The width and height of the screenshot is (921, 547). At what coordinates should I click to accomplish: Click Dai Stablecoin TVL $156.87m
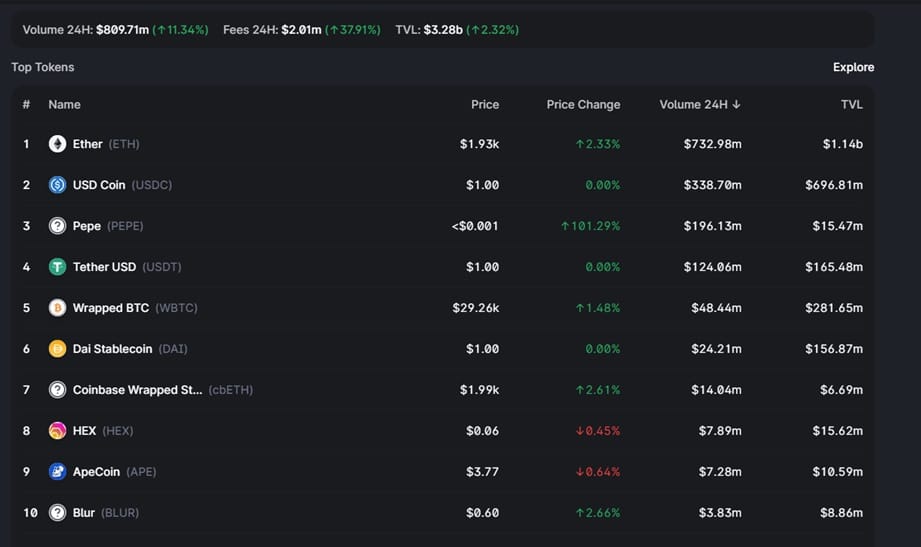click(x=834, y=349)
